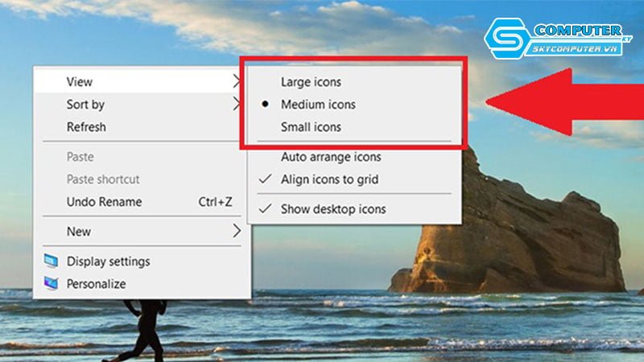
Task: Toggle Show desktop icons checkmark
Action: [x=266, y=208]
